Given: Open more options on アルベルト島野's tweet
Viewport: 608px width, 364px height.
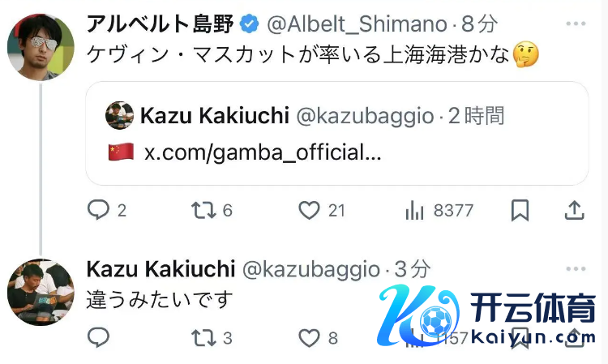Looking at the screenshot, I should (576, 24).
